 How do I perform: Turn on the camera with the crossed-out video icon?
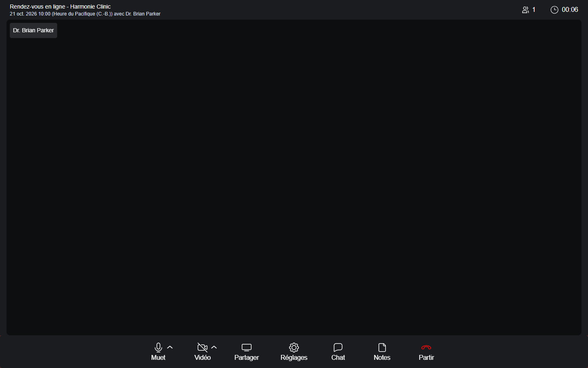pos(203,348)
